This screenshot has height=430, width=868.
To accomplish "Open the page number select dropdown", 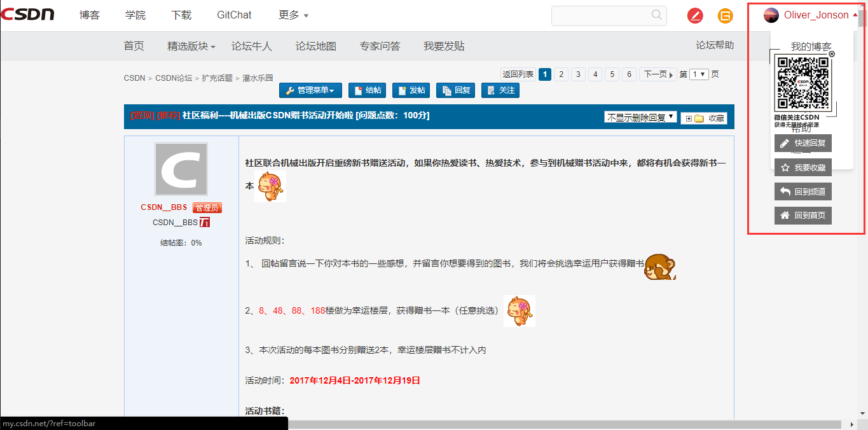I will pos(699,74).
